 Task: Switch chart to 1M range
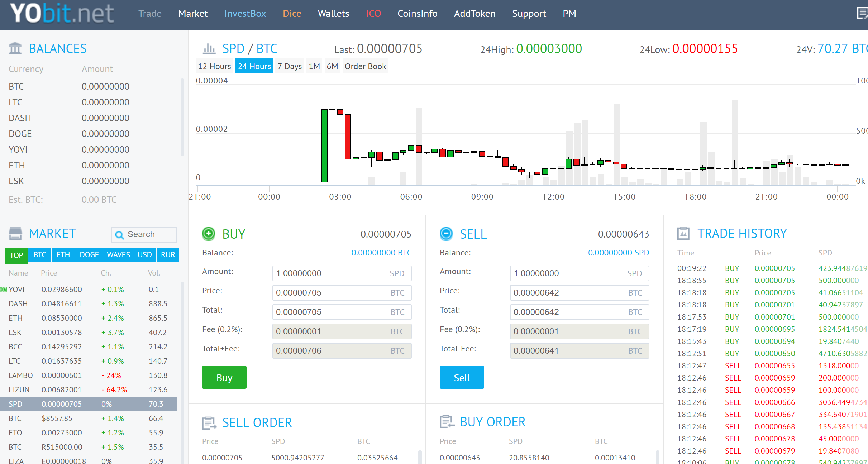(314, 66)
